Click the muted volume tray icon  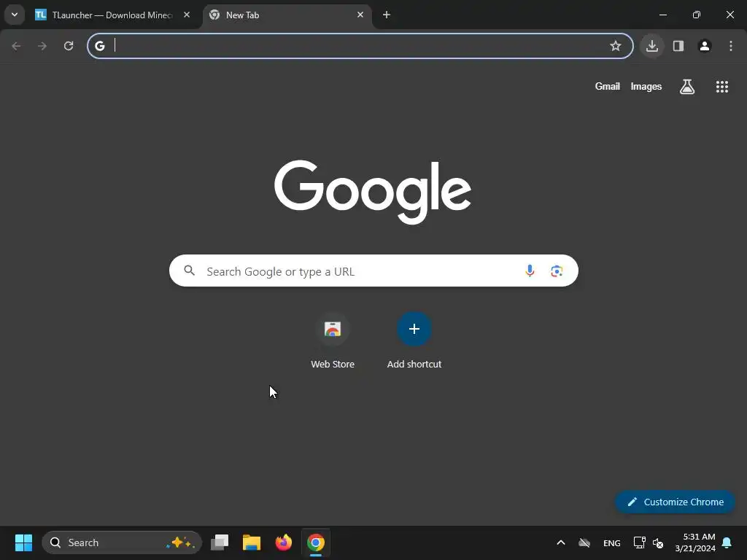click(x=658, y=542)
